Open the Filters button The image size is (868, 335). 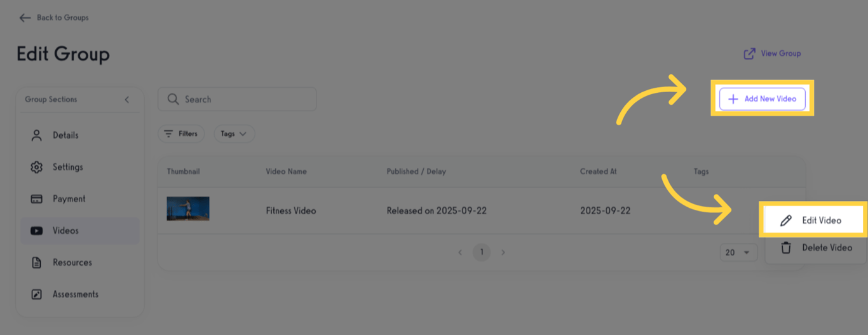[x=181, y=134]
